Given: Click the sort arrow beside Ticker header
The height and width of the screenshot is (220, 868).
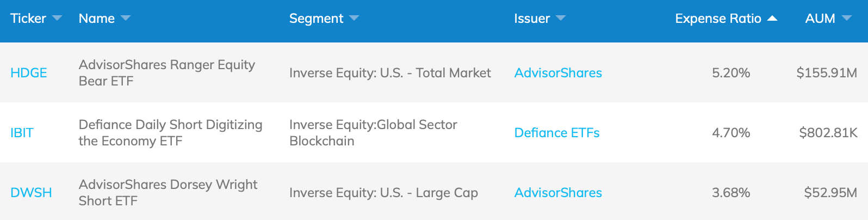Looking at the screenshot, I should (57, 19).
